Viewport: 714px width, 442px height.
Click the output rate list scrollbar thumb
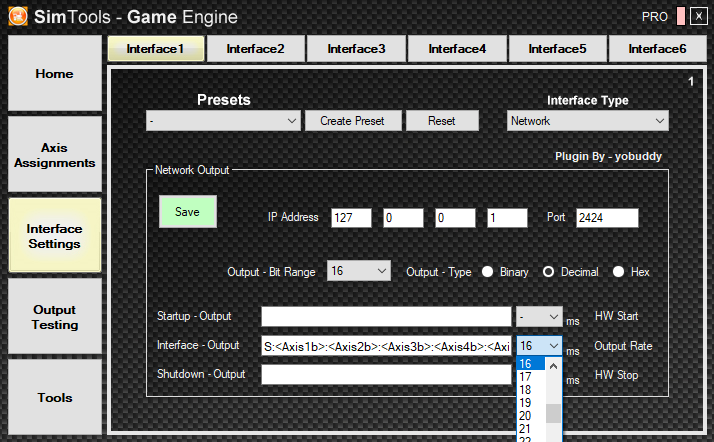pyautogui.click(x=553, y=414)
